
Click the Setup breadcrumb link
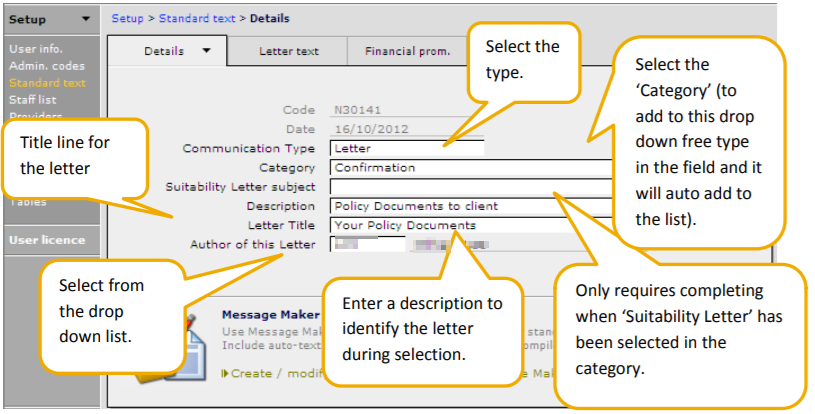[x=127, y=18]
